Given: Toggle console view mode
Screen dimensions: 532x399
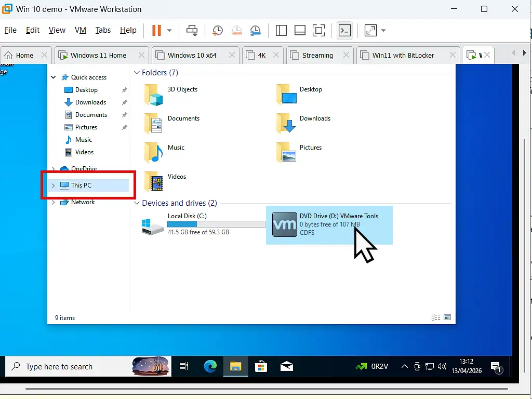Looking at the screenshot, I should (344, 30).
